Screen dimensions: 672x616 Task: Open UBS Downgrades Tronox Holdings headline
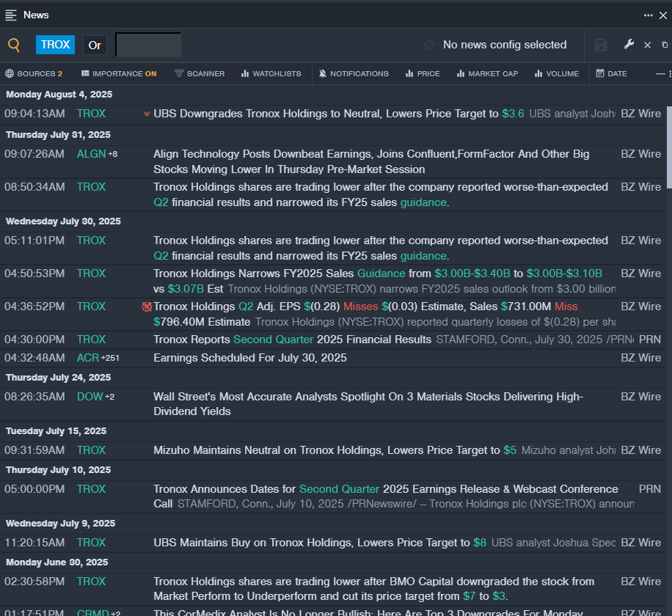coord(339,114)
